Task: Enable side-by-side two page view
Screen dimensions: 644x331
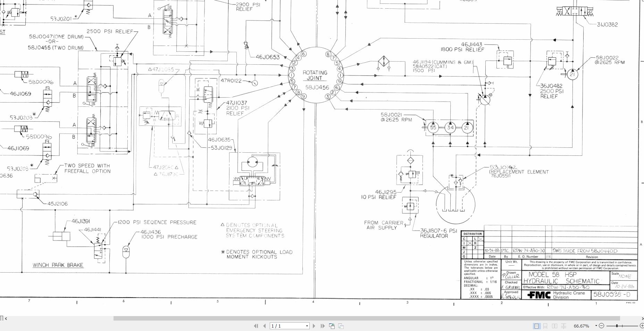Action: 554,326
